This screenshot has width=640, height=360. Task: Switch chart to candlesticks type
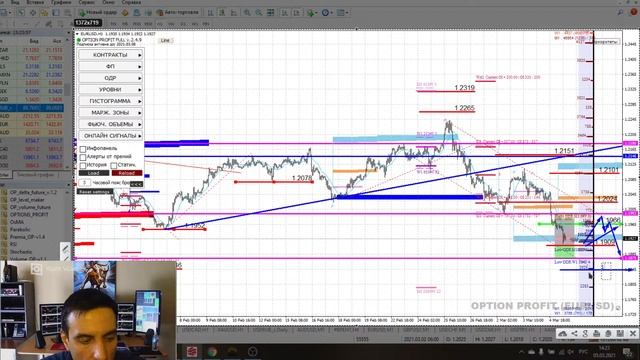click(222, 13)
